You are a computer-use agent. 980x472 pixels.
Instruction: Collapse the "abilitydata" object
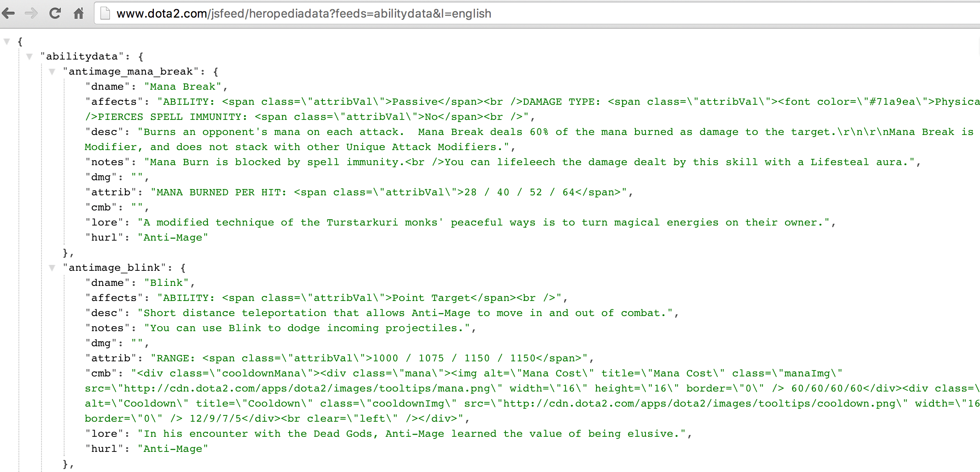click(x=29, y=56)
